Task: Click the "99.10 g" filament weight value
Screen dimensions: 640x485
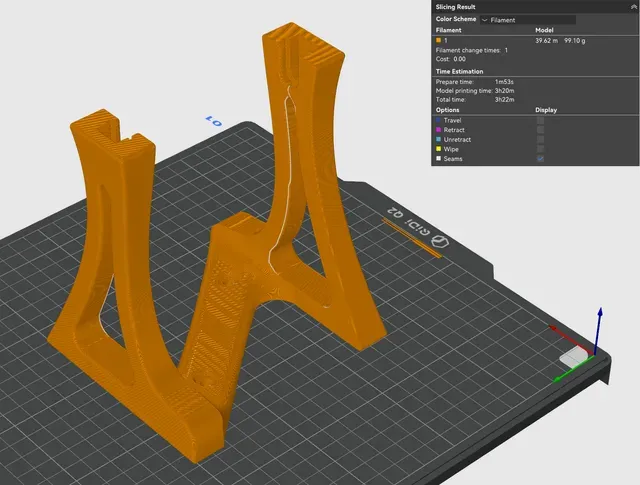Action: click(x=575, y=40)
